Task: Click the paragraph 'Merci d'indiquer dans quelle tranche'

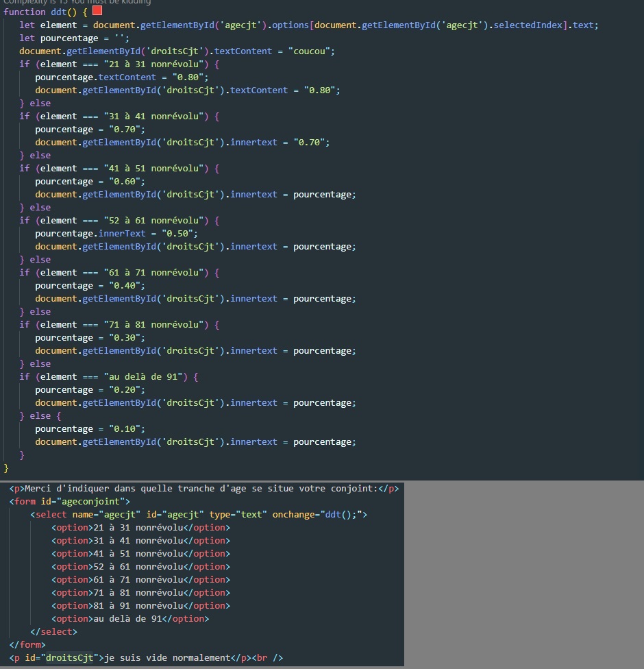Action: pyautogui.click(x=204, y=489)
